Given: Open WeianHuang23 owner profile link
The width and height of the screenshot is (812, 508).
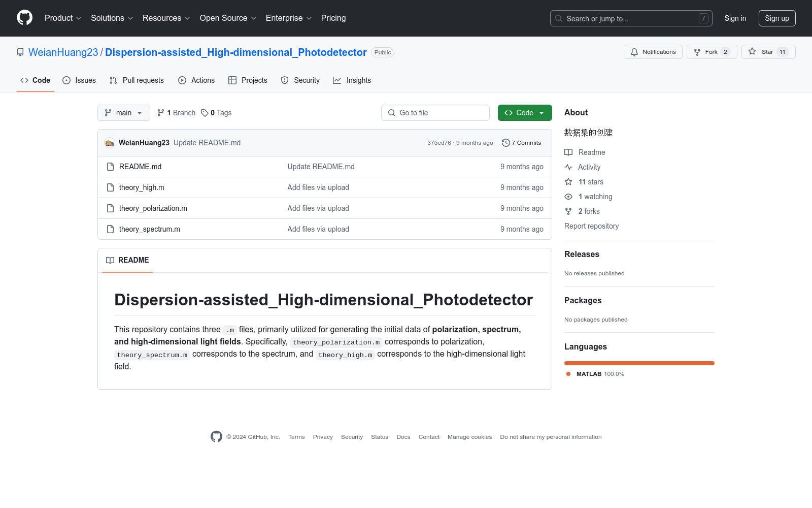Looking at the screenshot, I should 63,52.
